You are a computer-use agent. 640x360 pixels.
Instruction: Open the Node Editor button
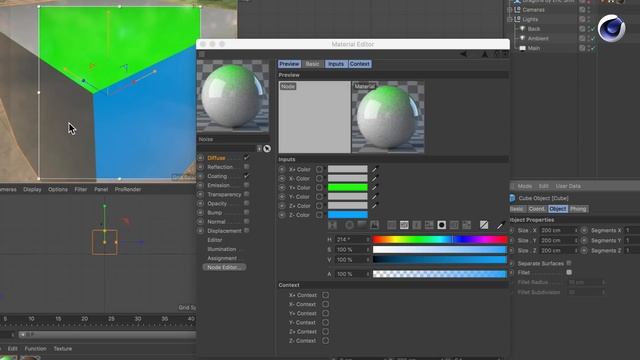point(224,267)
